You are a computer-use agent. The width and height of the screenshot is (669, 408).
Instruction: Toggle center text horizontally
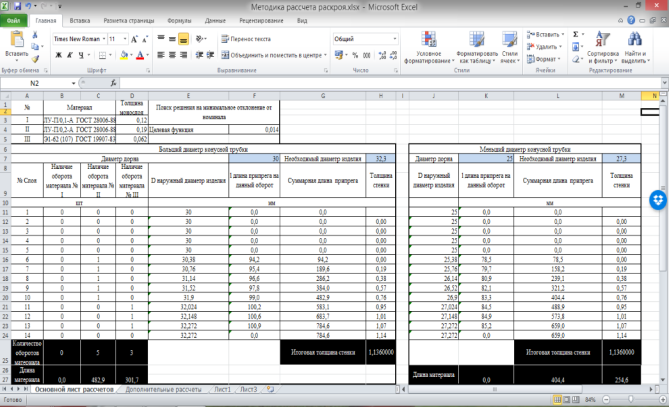pyautogui.click(x=172, y=55)
